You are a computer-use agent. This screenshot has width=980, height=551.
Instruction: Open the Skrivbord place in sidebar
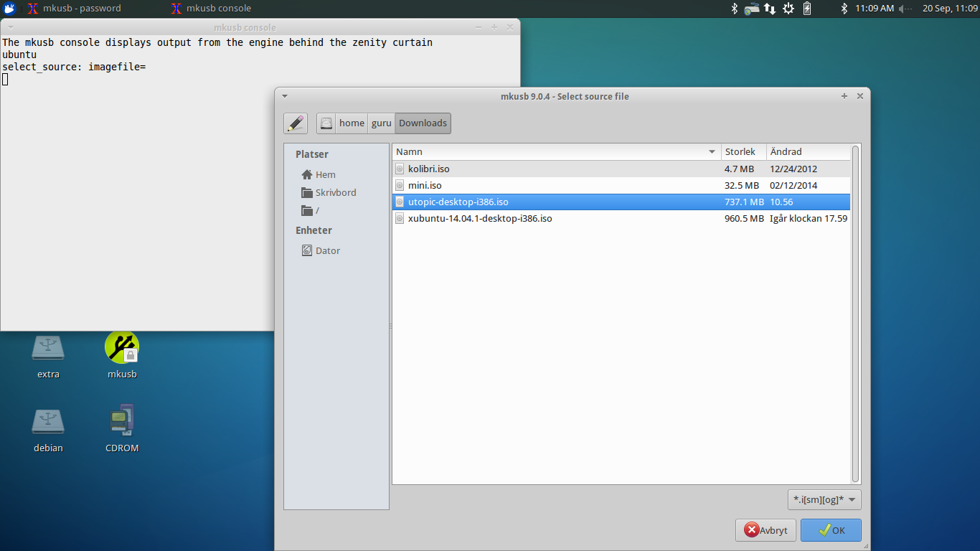point(336,193)
